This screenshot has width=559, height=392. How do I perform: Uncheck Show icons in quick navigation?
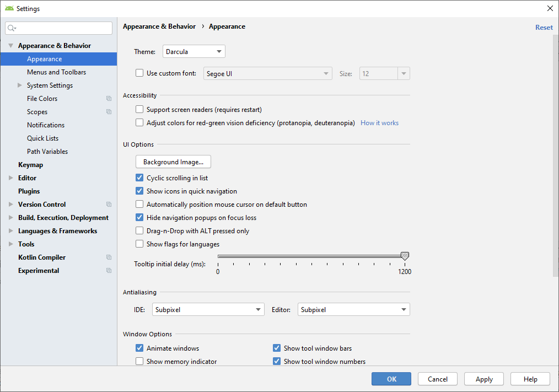tap(139, 191)
